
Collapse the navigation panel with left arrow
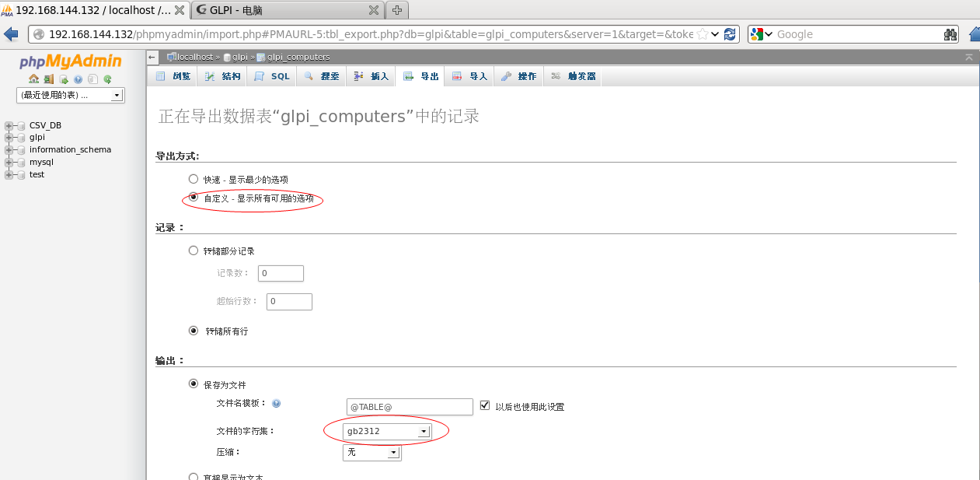[x=152, y=57]
